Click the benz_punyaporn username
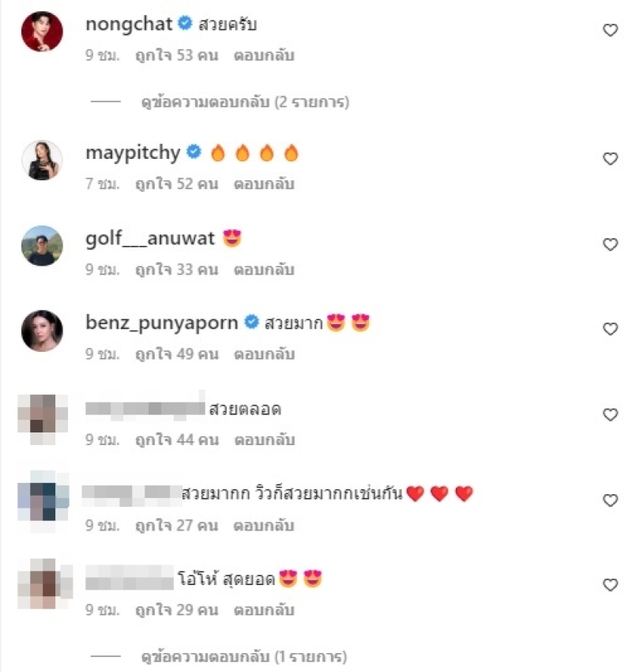The height and width of the screenshot is (672, 632). coord(162,323)
